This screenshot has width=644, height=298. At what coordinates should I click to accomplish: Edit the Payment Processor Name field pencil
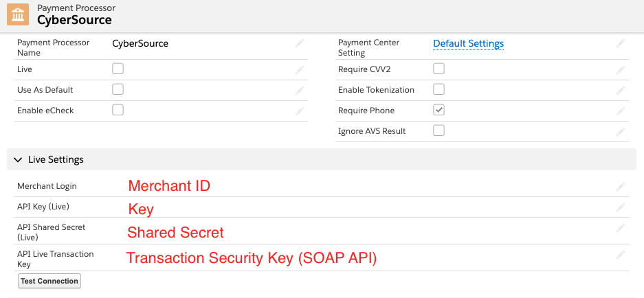[x=300, y=43]
